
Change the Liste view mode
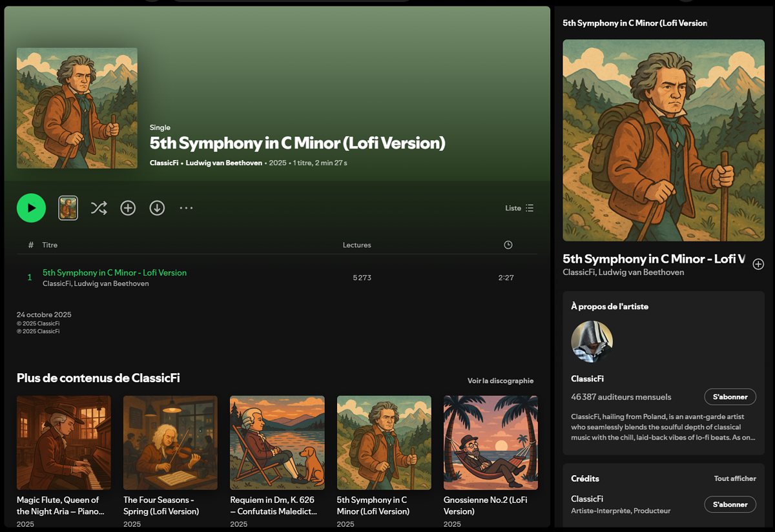(x=519, y=208)
